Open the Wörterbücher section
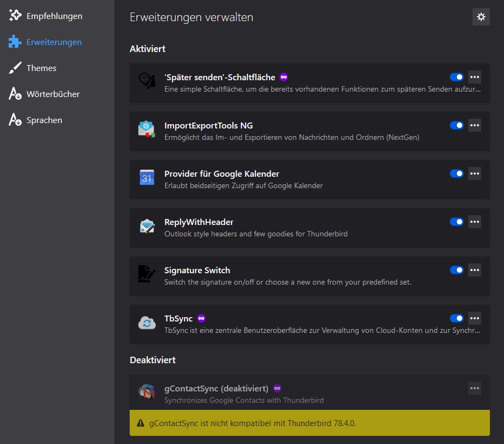Image resolution: width=504 pixels, height=444 pixels. [x=53, y=94]
